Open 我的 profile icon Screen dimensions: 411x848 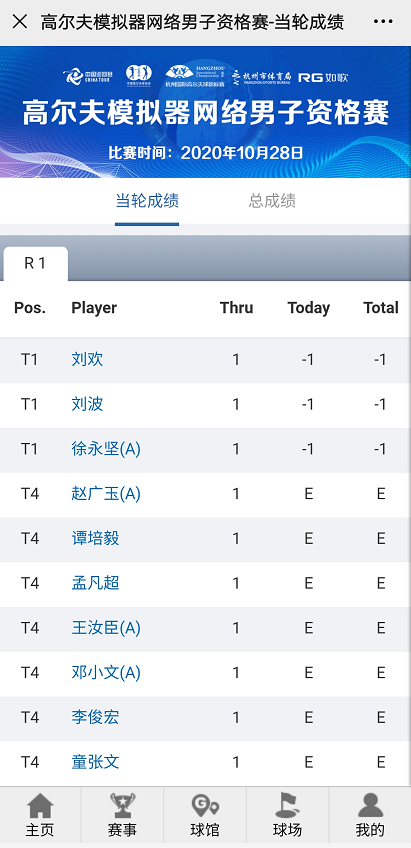tap(370, 815)
